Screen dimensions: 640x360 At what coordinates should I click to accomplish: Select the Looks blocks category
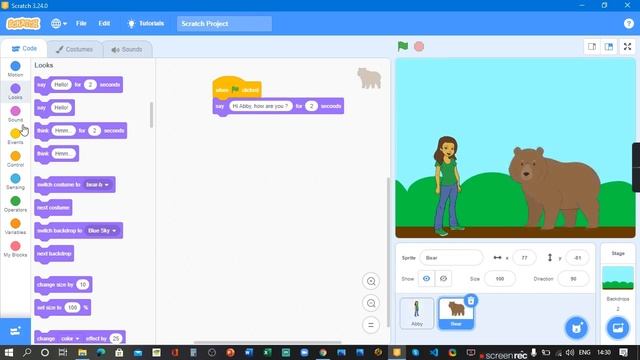[x=16, y=91]
